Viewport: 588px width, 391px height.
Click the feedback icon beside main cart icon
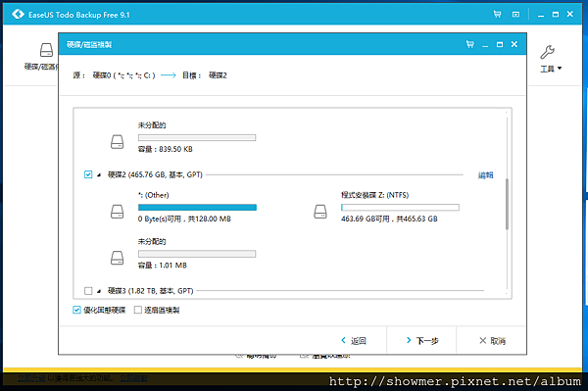tap(516, 15)
